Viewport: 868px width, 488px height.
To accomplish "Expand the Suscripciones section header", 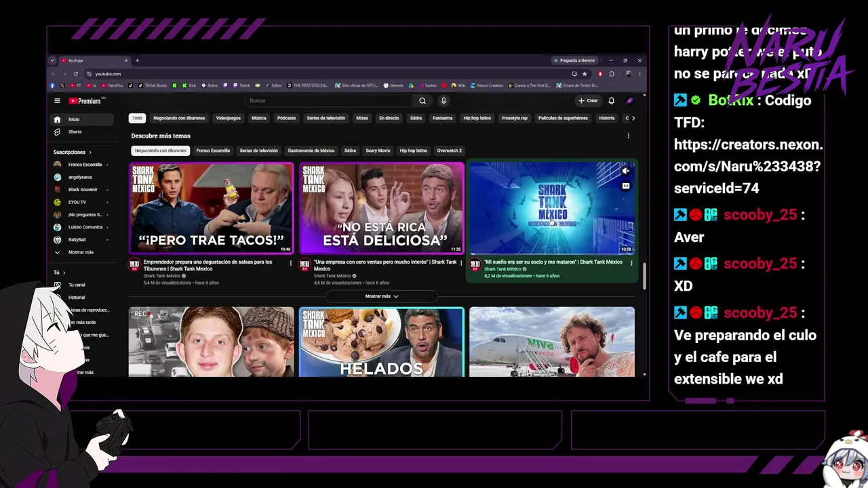I will (72, 152).
